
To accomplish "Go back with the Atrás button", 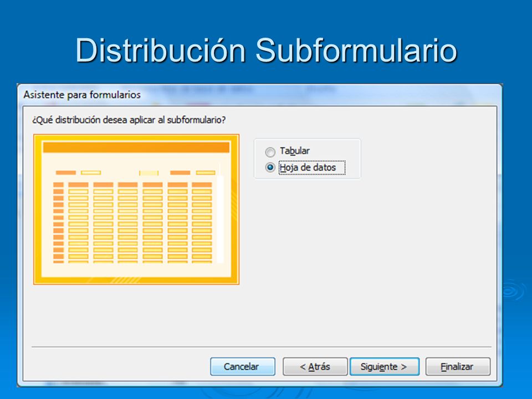I will 315,366.
